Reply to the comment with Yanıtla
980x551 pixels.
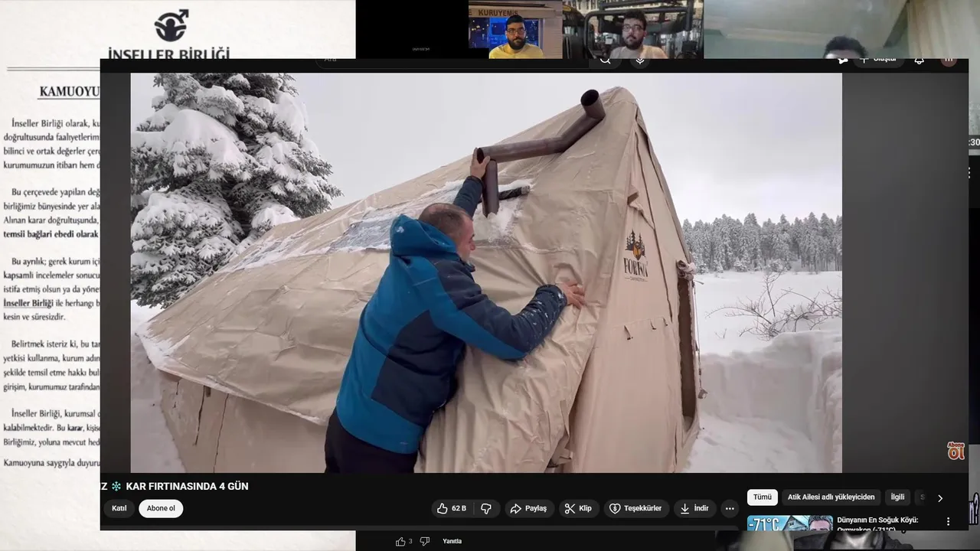coord(452,541)
